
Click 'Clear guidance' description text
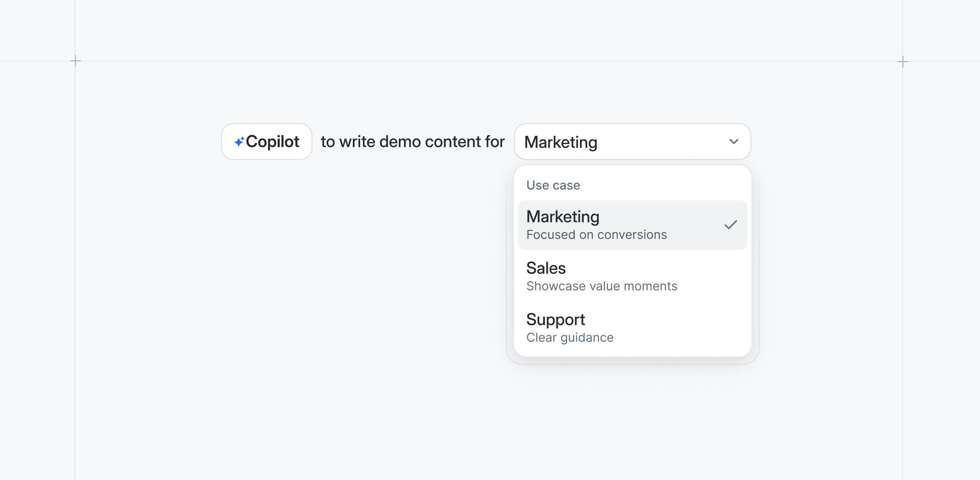click(x=570, y=338)
